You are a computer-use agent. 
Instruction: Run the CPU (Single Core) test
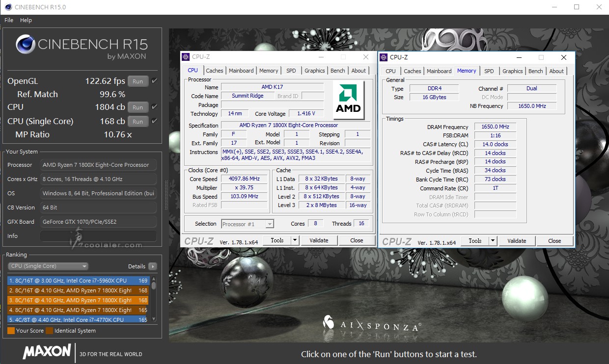pos(138,121)
